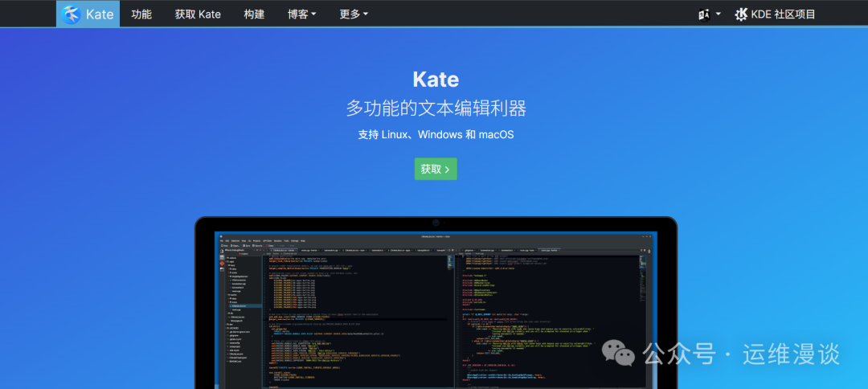Open the language selector dropdown arrow
Viewport: 868px width, 389px height.
[718, 14]
